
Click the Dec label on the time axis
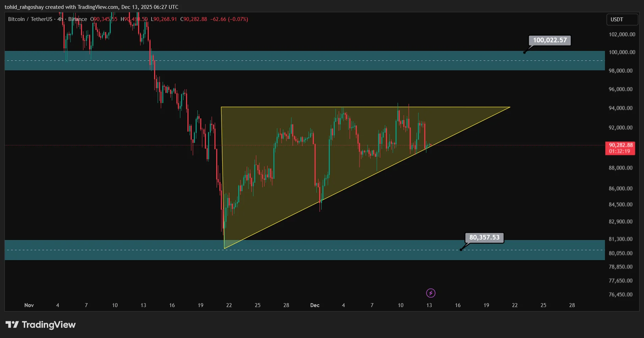(x=315, y=305)
